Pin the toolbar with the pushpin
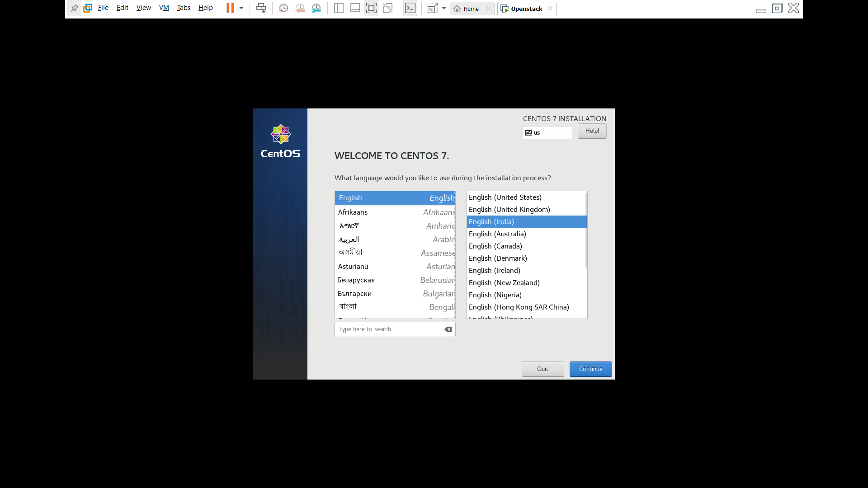This screenshot has width=868, height=488. (x=75, y=8)
